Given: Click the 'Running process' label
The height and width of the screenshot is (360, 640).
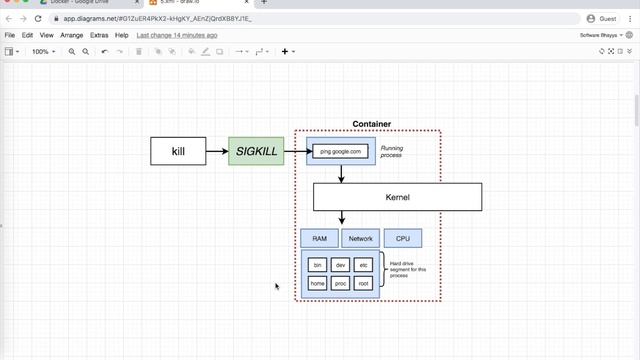Looking at the screenshot, I should pos(392,151).
